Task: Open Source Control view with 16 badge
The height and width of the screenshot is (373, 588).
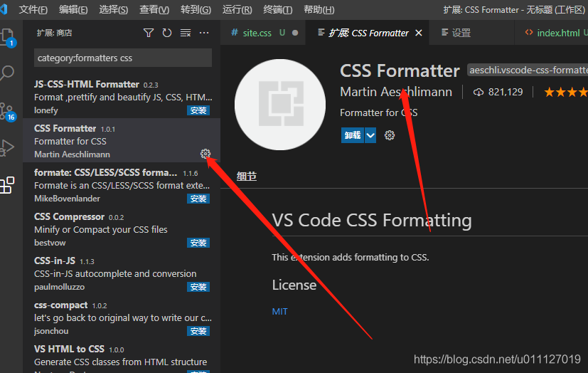Action: (x=7, y=110)
